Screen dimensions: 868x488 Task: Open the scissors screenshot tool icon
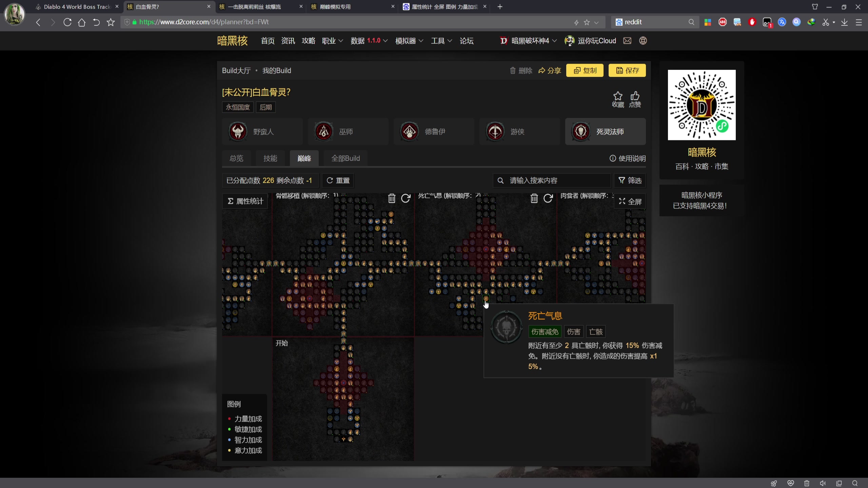click(x=826, y=22)
